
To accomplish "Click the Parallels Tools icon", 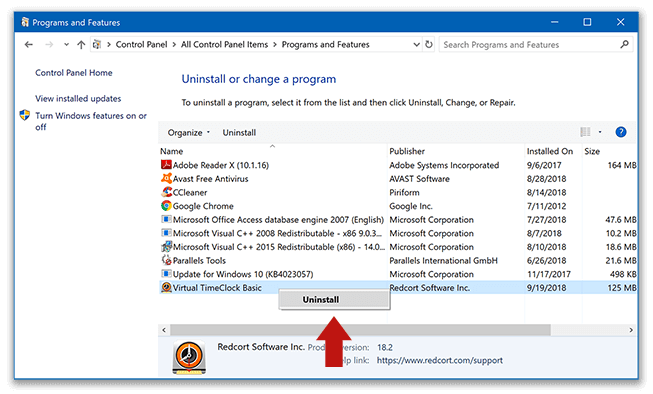I will (x=166, y=260).
